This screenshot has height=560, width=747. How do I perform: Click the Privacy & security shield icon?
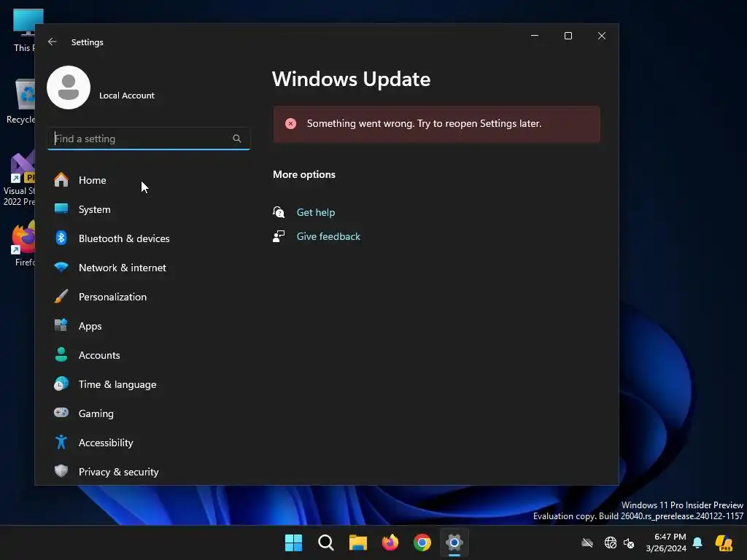tap(61, 471)
